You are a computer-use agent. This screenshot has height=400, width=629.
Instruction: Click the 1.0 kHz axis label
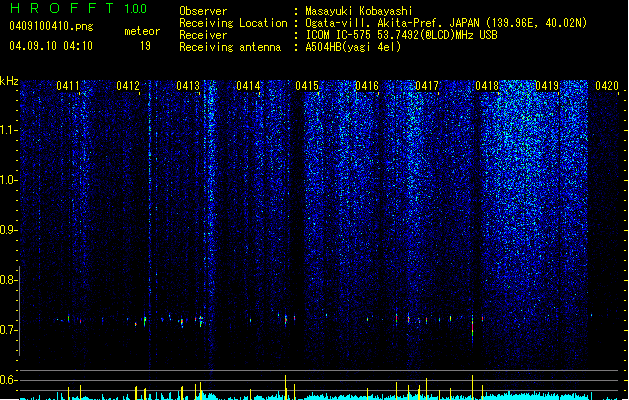click(x=8, y=180)
